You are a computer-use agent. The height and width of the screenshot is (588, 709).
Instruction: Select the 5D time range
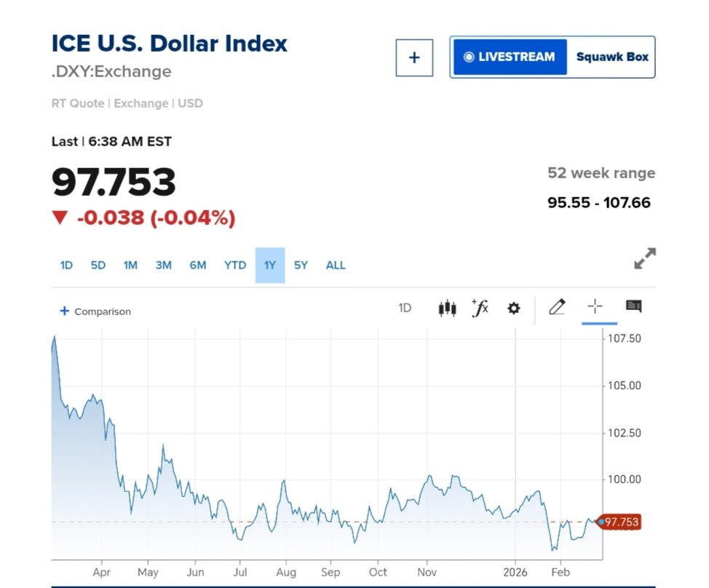pyautogui.click(x=98, y=265)
